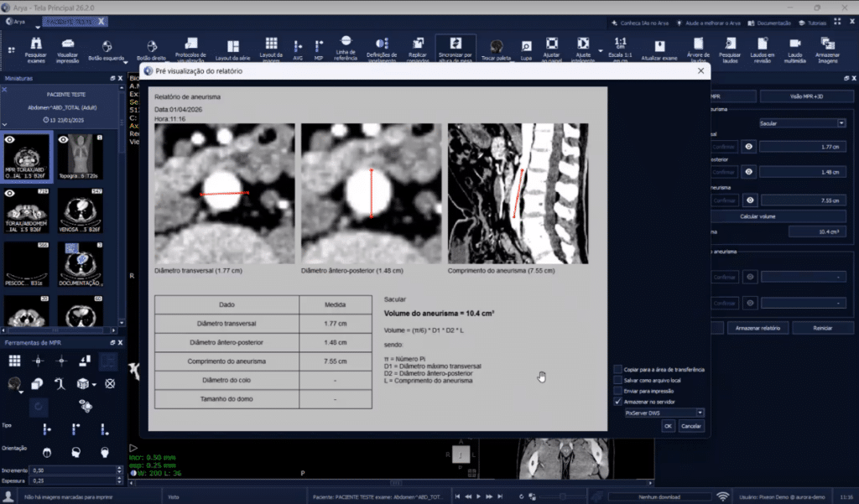Image resolution: width=859 pixels, height=504 pixels.
Task: Click Armazenar Imagens tool
Action: pos(827,49)
